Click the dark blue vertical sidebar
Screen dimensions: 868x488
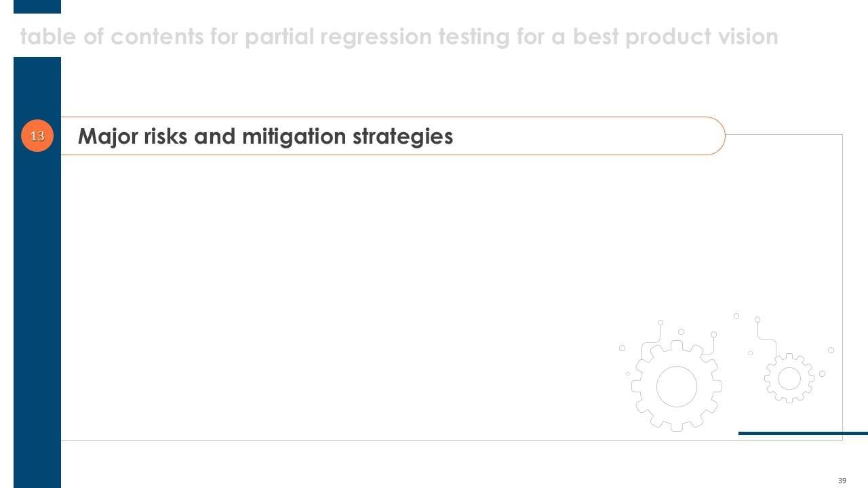pos(37,305)
